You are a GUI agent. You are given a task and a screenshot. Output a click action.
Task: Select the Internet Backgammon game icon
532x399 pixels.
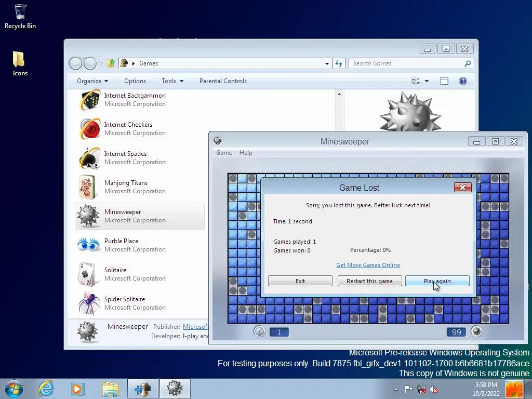pos(89,100)
